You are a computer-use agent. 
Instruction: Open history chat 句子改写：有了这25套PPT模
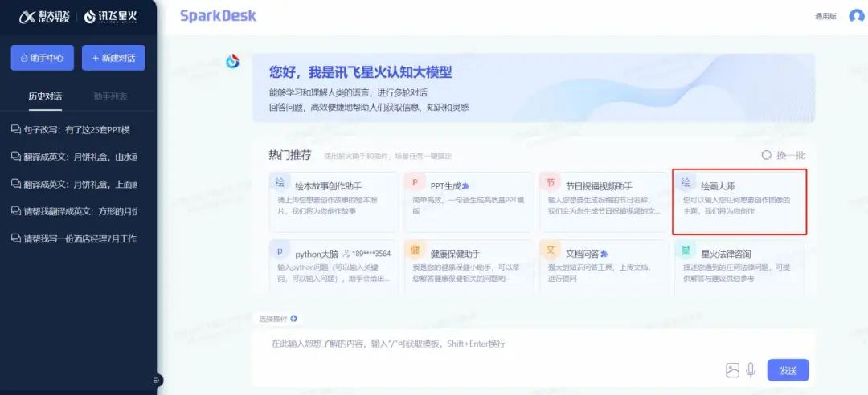pyautogui.click(x=71, y=129)
